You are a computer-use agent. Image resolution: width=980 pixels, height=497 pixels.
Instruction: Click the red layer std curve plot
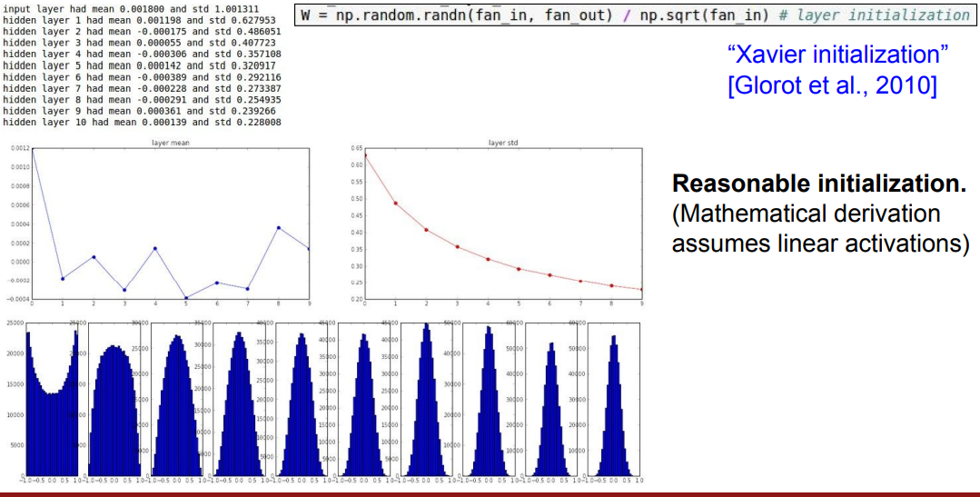(503, 224)
